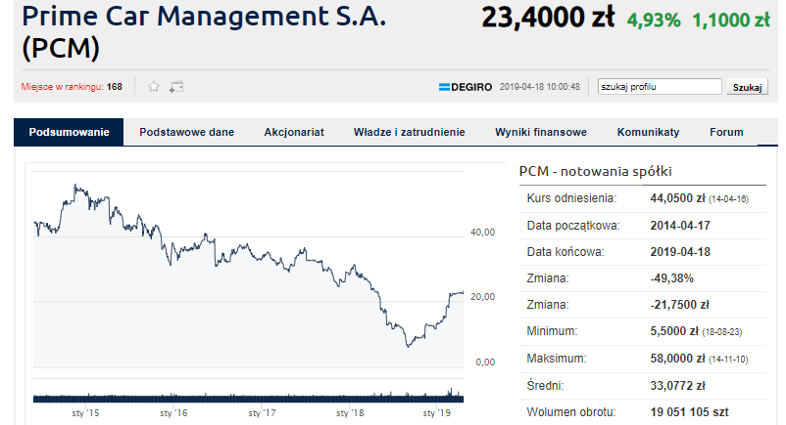Click the Średni value 33,0772 zł
Viewport: 786px width, 425px height.
pos(678,386)
